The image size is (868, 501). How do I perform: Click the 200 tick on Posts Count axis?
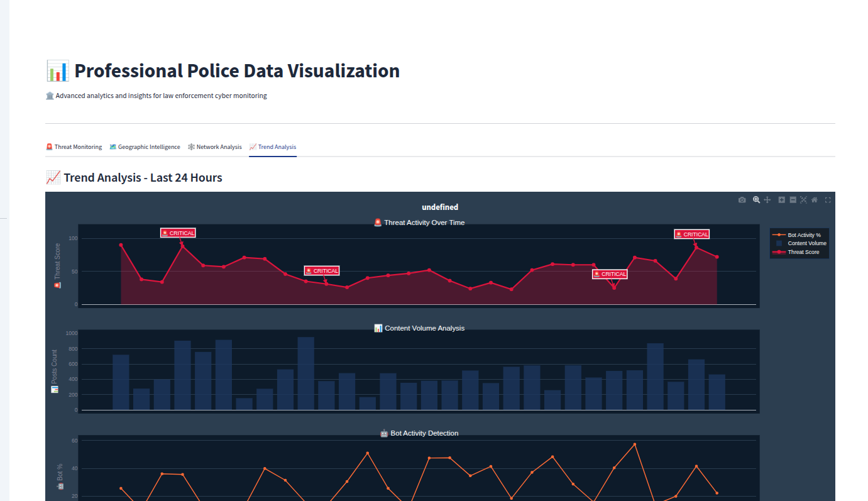73,395
